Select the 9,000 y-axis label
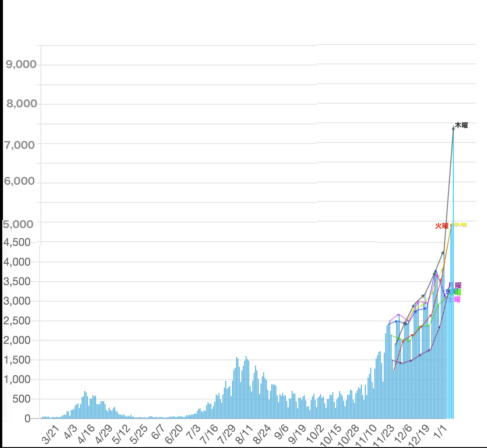The image size is (487, 448). (21, 65)
